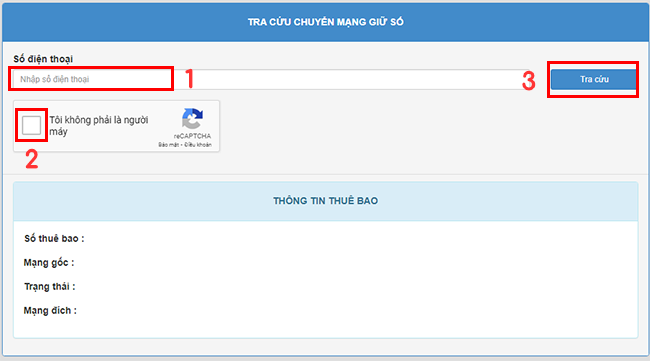Click the 'Mạng đích :' label
Screen dimensions: 650x361
point(50,311)
